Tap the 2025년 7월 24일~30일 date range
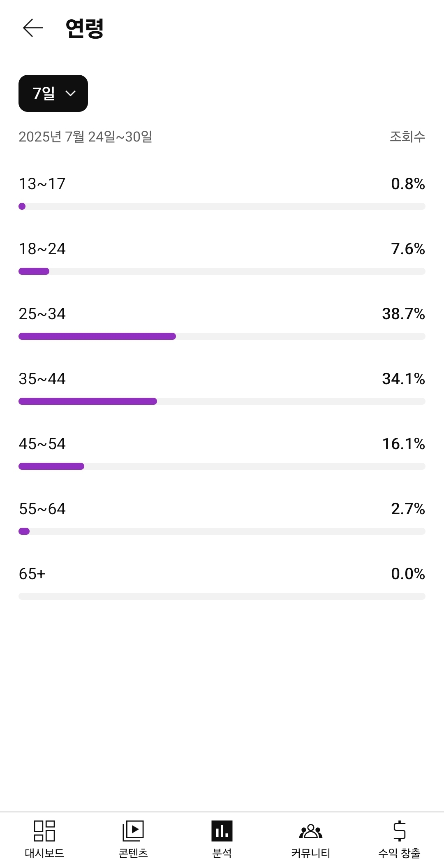The width and height of the screenshot is (444, 868). tap(86, 137)
